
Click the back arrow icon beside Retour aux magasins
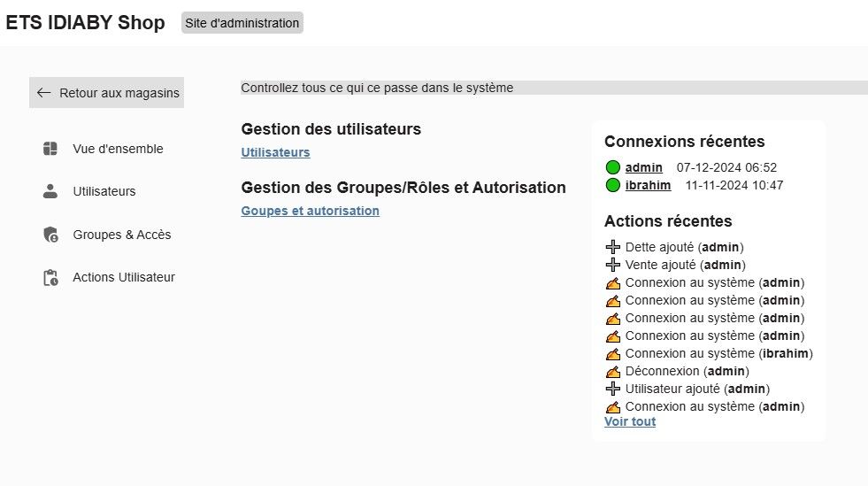(x=43, y=93)
